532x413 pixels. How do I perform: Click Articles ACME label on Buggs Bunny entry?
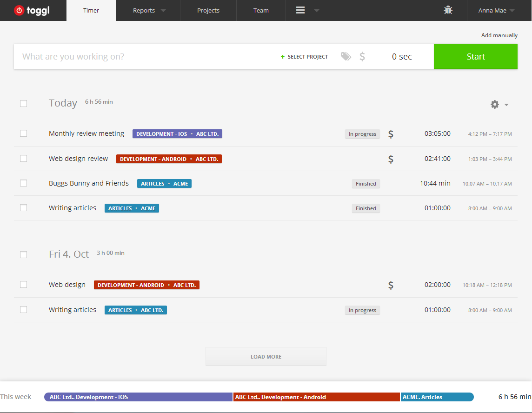click(x=164, y=184)
